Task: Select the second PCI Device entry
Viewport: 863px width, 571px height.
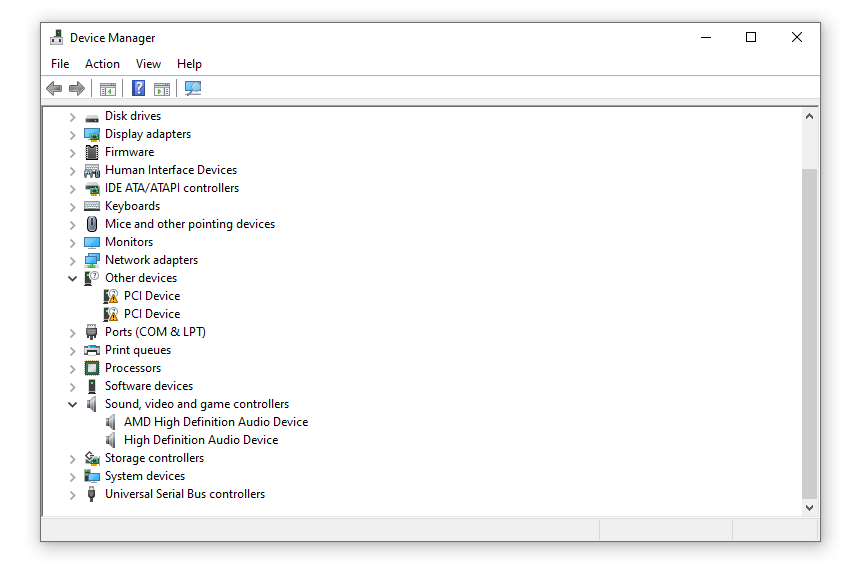Action: tap(152, 314)
